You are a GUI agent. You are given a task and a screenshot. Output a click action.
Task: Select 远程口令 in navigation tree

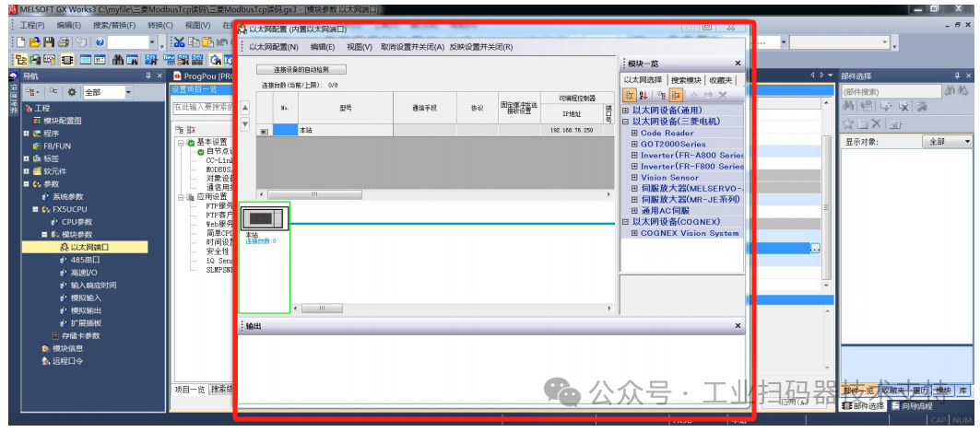[x=67, y=361]
